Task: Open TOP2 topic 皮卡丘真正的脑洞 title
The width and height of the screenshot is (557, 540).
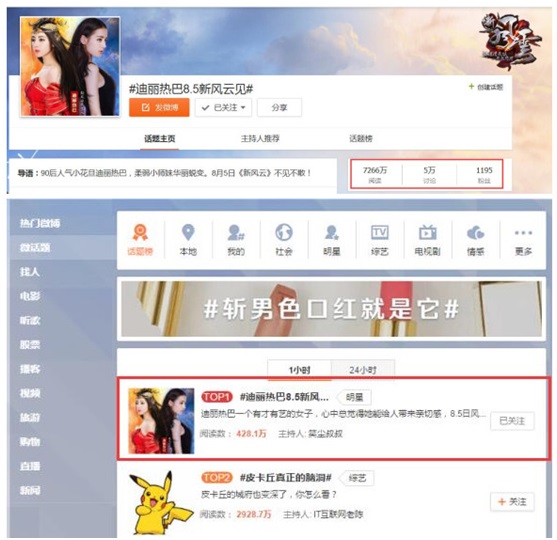Action: (286, 477)
